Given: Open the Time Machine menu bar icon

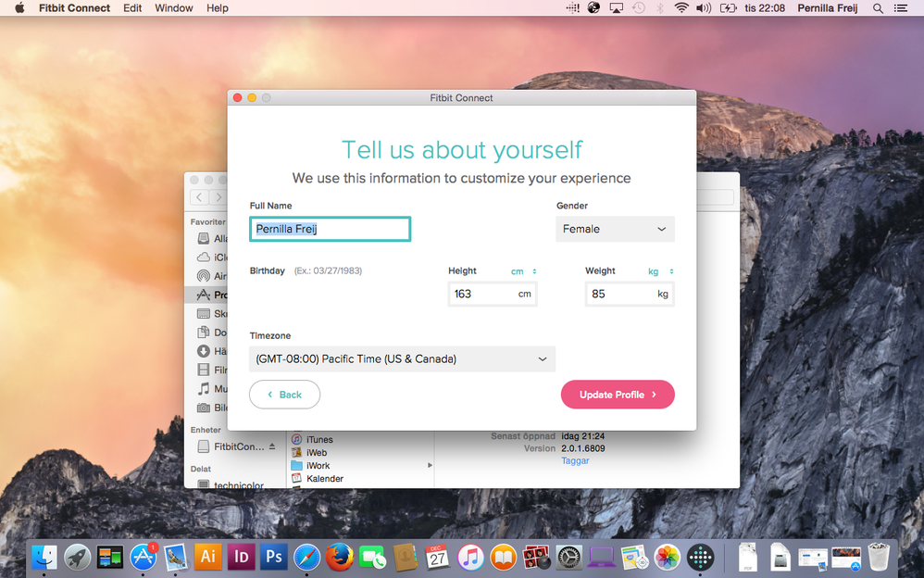Looking at the screenshot, I should (639, 8).
